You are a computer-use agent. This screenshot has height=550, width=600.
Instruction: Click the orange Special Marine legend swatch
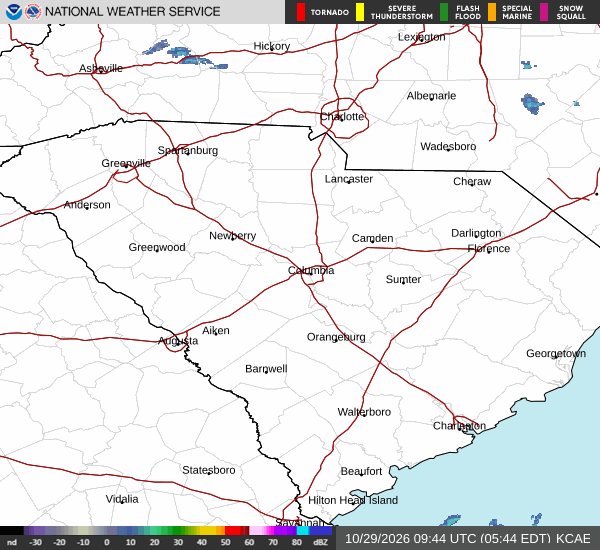tap(492, 12)
